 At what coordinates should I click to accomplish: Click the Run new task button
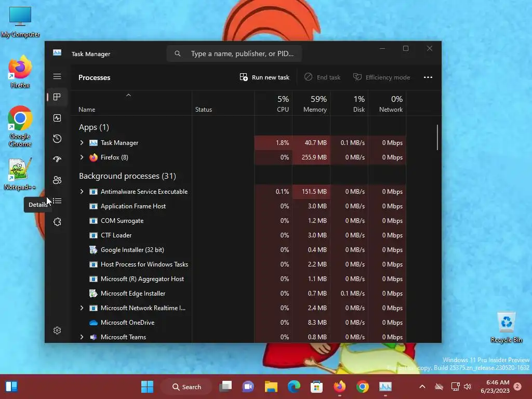[264, 77]
